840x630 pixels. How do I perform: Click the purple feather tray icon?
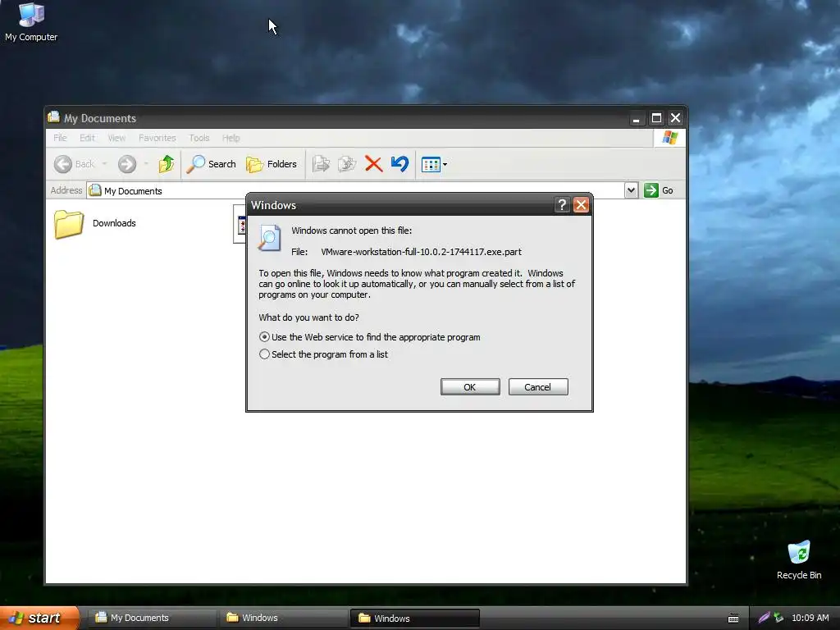(x=764, y=618)
